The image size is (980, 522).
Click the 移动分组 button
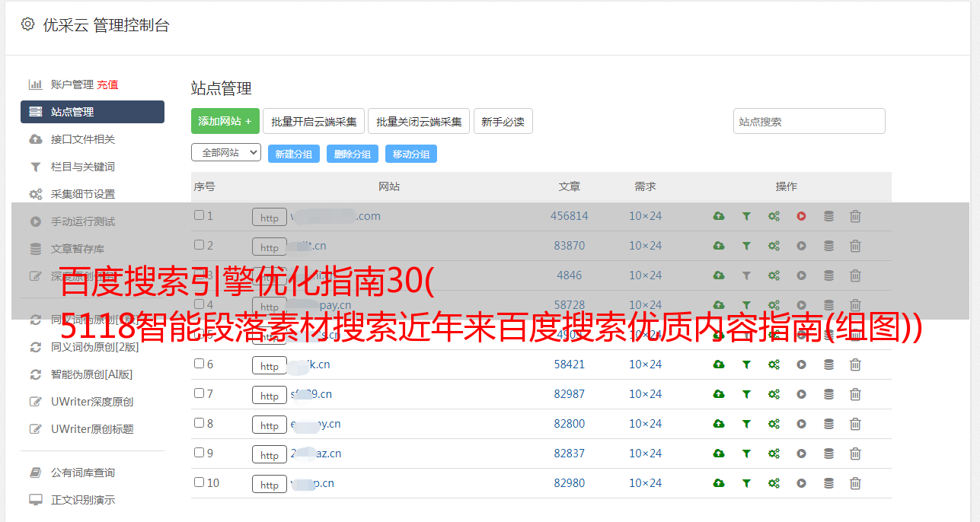point(411,154)
